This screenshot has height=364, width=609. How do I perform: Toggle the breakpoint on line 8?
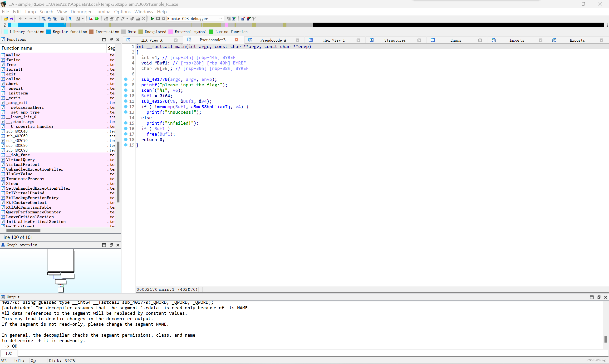point(126,85)
